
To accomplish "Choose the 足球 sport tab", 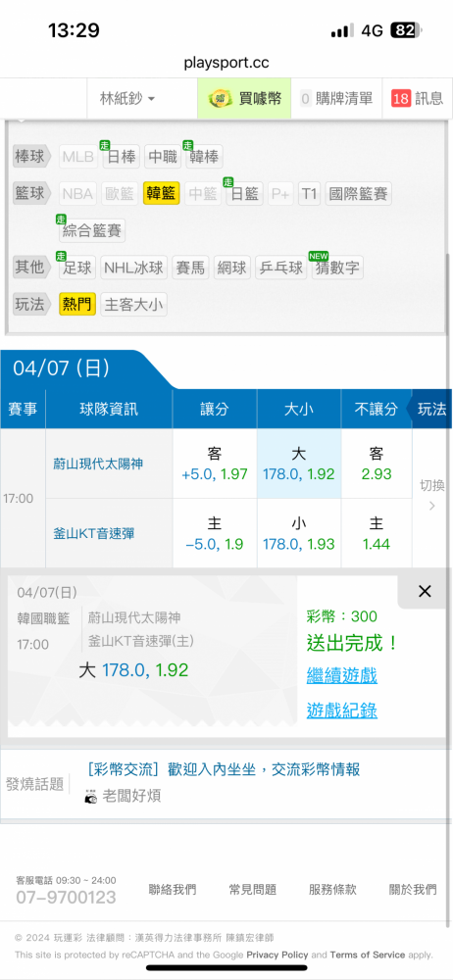I will click(x=77, y=268).
